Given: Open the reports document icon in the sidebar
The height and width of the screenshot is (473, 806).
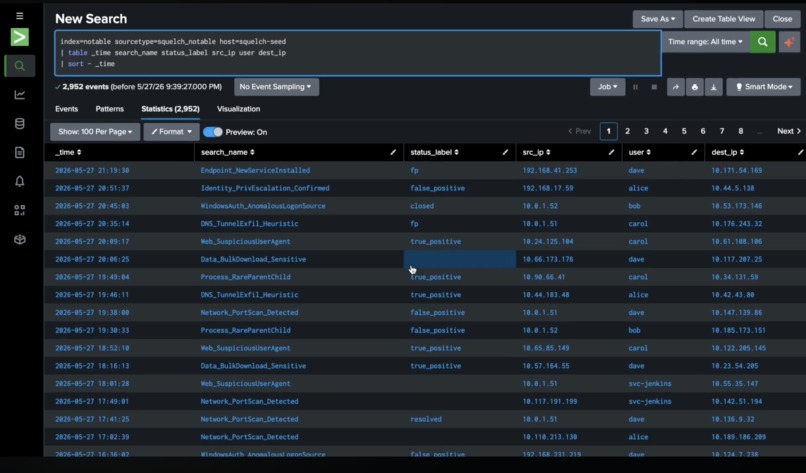Looking at the screenshot, I should point(20,152).
